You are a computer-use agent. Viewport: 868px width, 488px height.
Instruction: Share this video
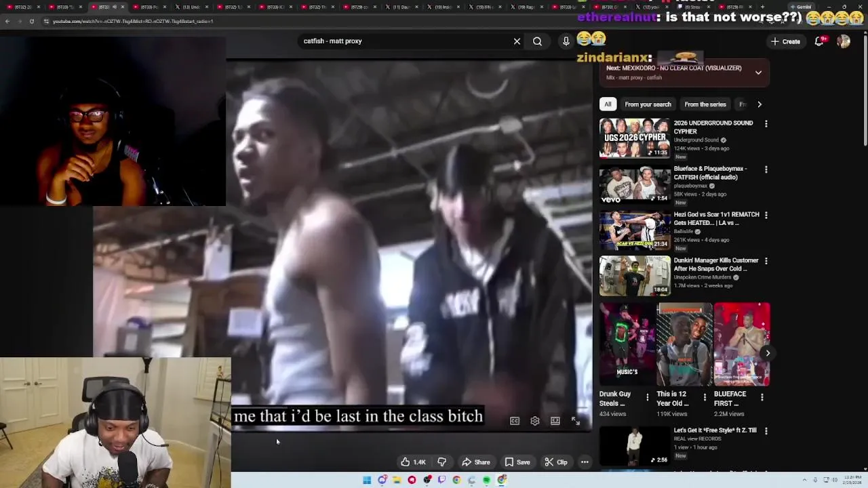476,462
